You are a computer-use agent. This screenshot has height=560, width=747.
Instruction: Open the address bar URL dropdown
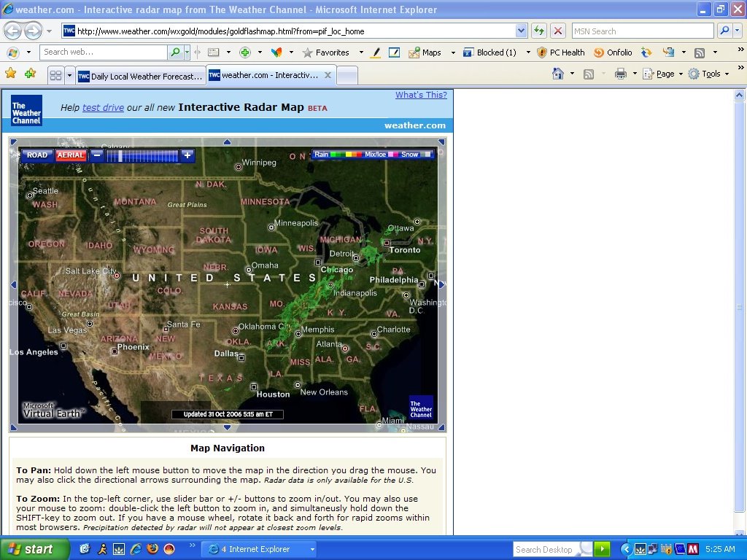(x=521, y=31)
